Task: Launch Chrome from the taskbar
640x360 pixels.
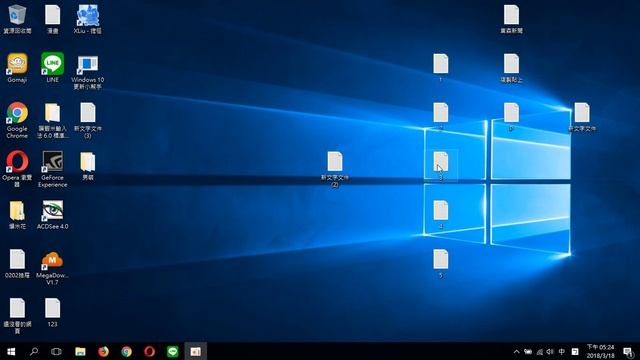Action: pyautogui.click(x=127, y=351)
